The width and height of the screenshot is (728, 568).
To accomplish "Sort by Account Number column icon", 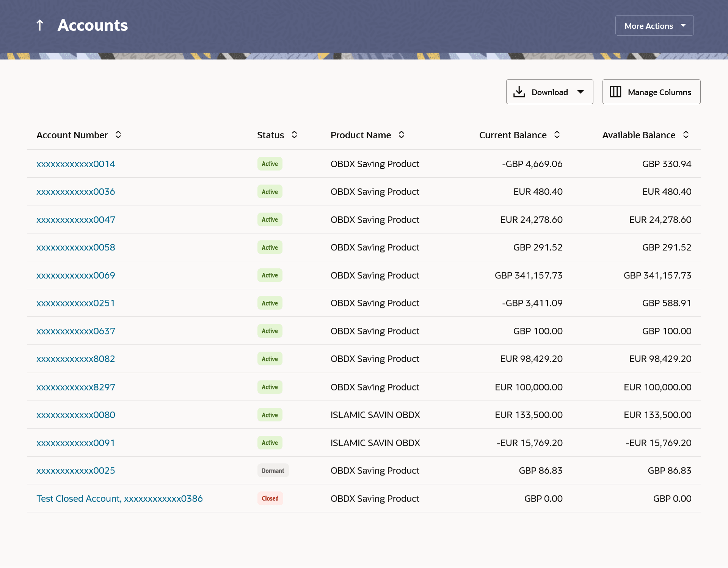I will (x=118, y=135).
